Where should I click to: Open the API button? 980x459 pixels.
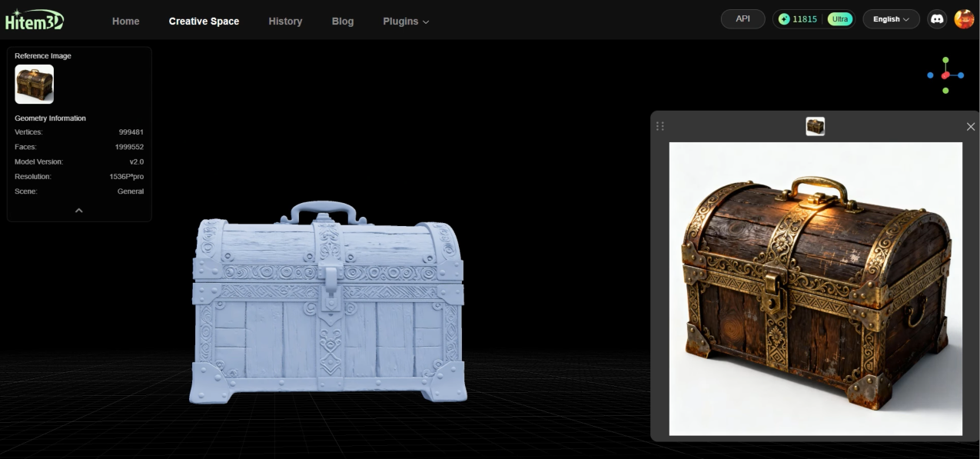point(742,18)
